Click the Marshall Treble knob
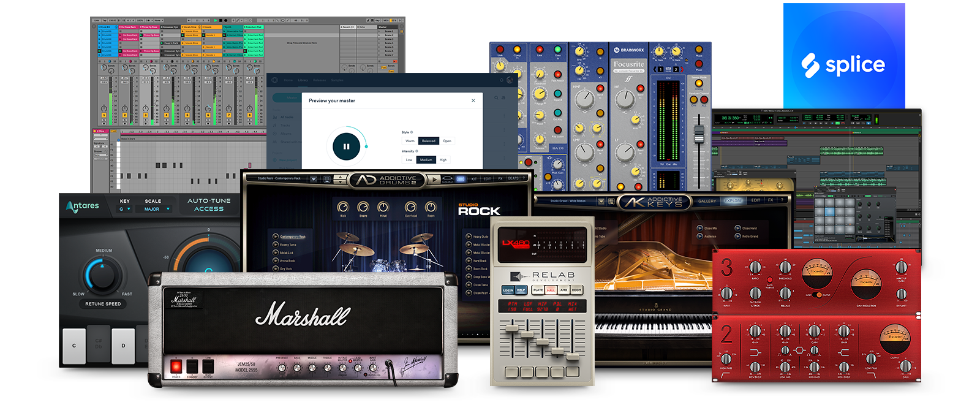The width and height of the screenshot is (980, 402). [328, 368]
